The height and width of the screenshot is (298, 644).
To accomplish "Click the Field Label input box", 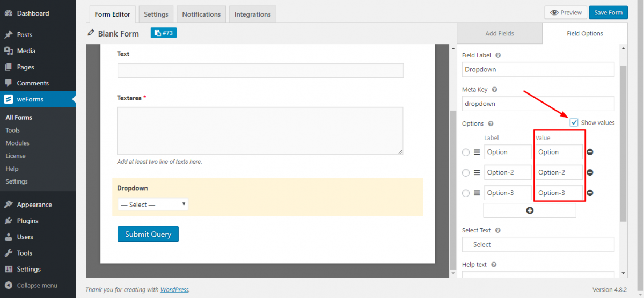I will tap(538, 69).
